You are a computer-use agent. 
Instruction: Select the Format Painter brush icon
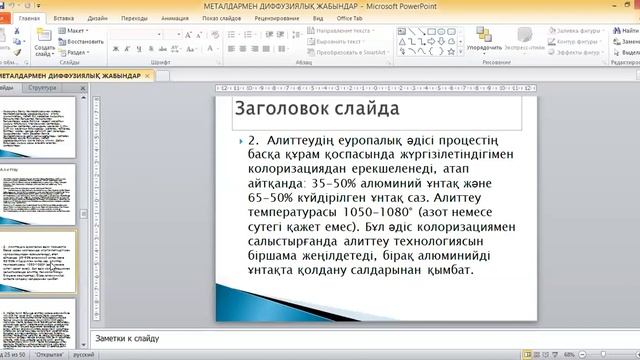tap(17, 52)
